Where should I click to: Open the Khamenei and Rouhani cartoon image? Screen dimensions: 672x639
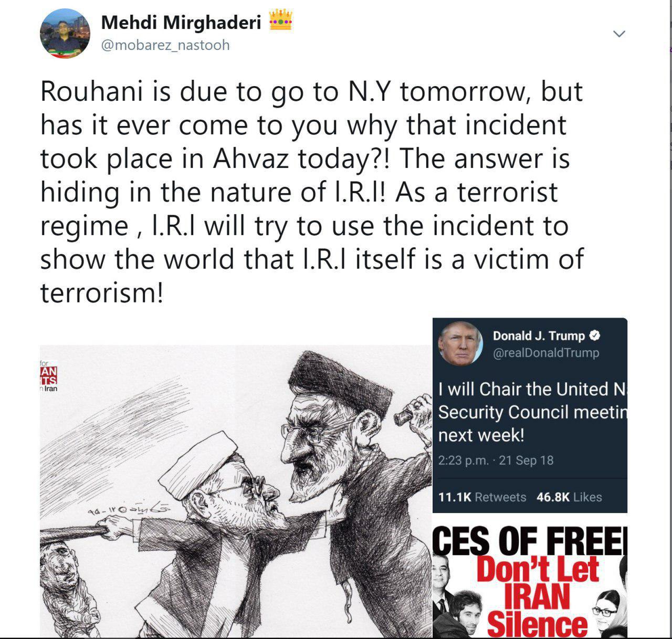click(x=235, y=491)
